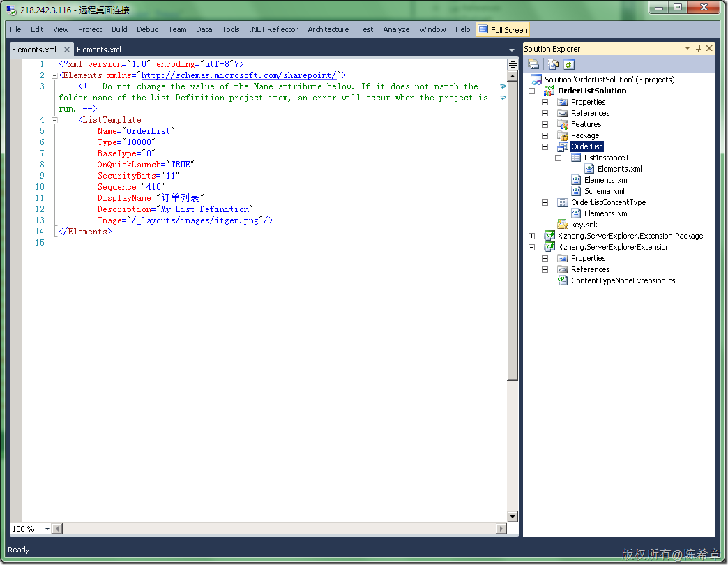
Task: Click the ListInstance1 node icon
Action: point(576,158)
